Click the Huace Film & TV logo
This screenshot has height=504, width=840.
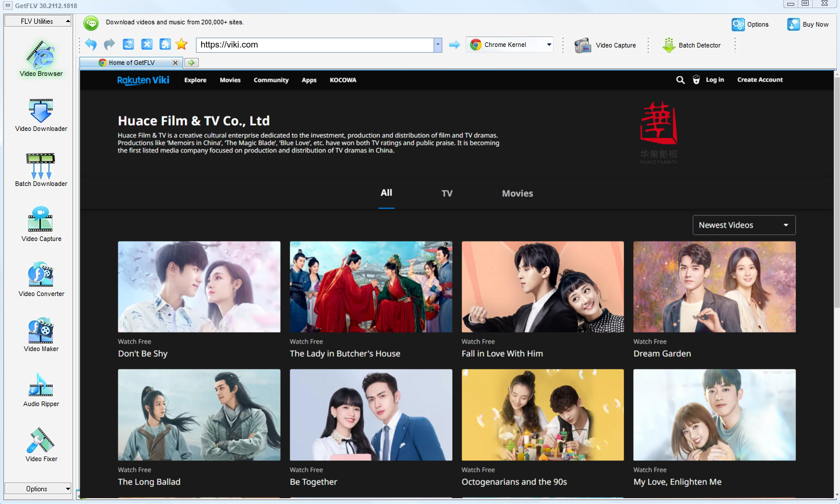[x=659, y=133]
